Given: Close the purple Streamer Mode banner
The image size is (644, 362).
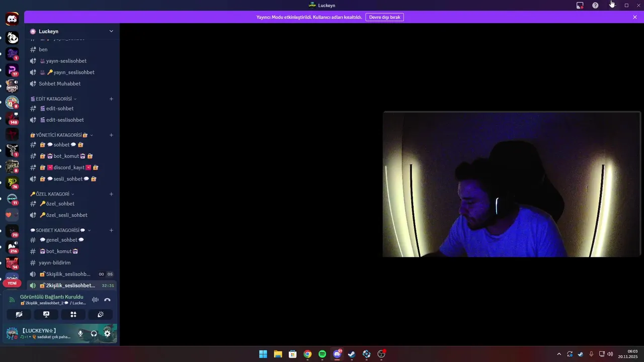Looking at the screenshot, I should click(x=635, y=17).
